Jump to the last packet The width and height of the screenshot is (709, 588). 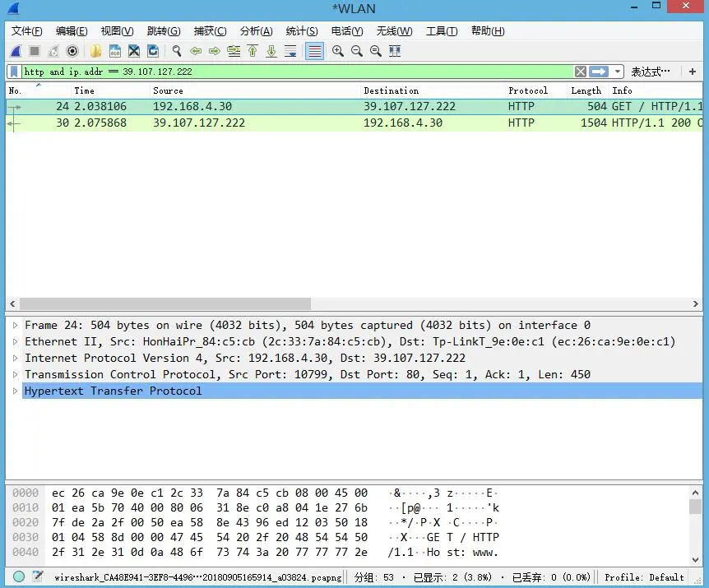click(271, 51)
